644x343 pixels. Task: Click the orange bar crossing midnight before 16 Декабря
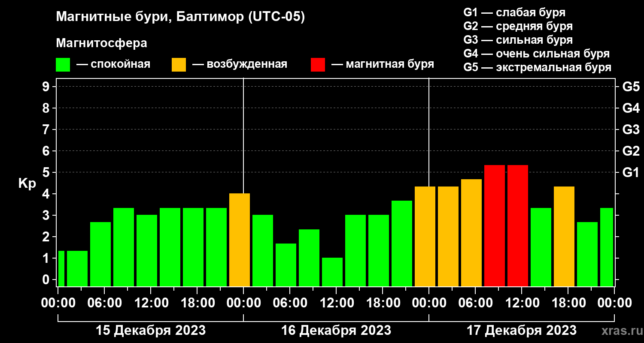(x=240, y=240)
